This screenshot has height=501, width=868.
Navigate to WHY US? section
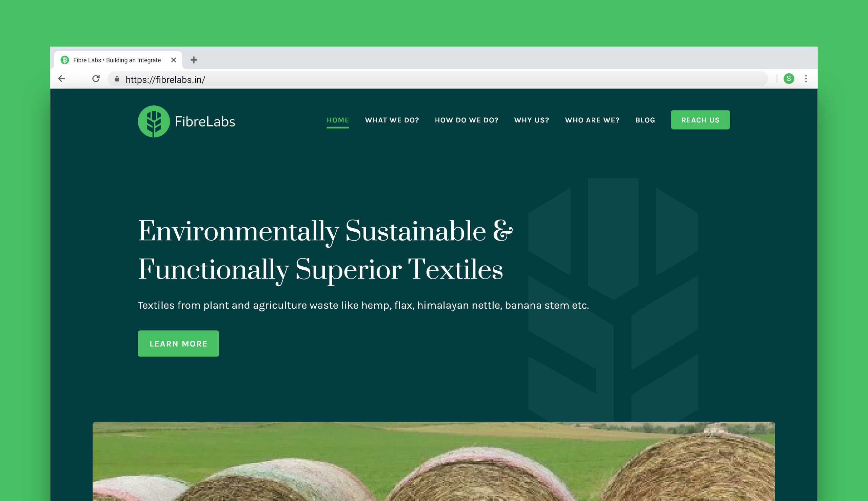pyautogui.click(x=531, y=120)
